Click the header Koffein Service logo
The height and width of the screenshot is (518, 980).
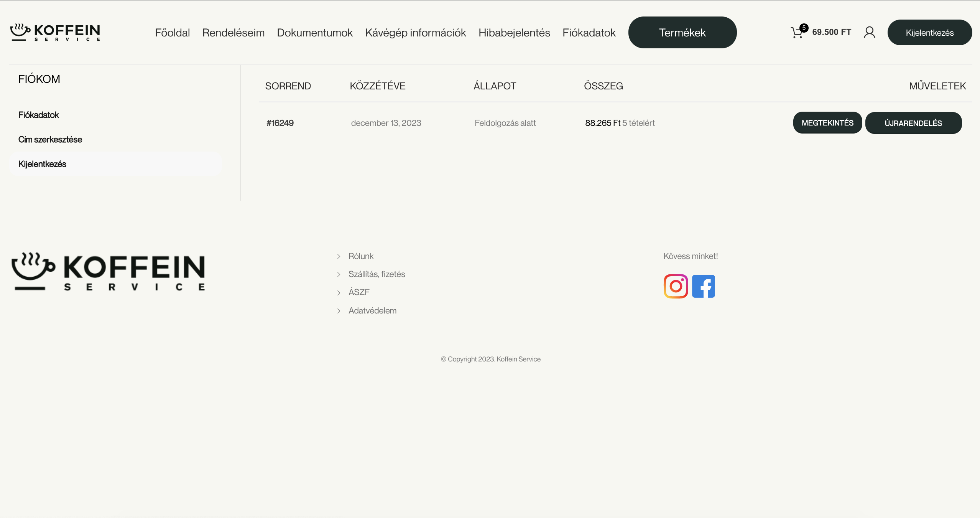[x=55, y=33]
